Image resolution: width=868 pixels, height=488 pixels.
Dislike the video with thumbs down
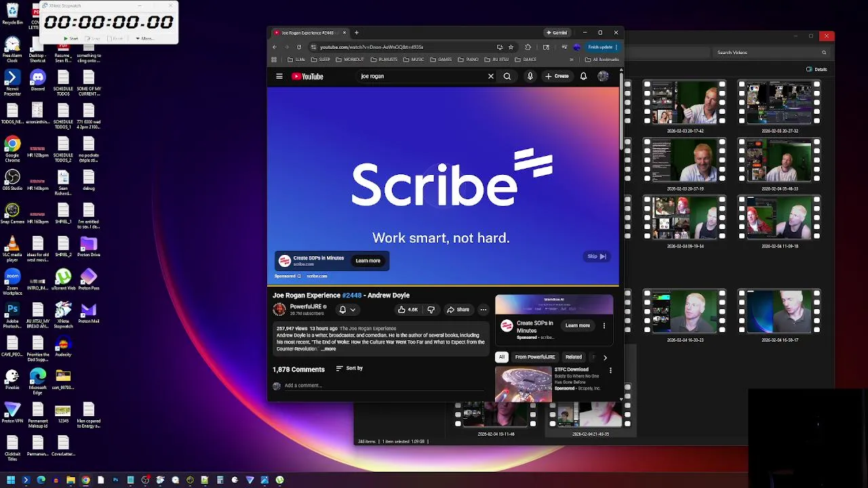click(431, 310)
